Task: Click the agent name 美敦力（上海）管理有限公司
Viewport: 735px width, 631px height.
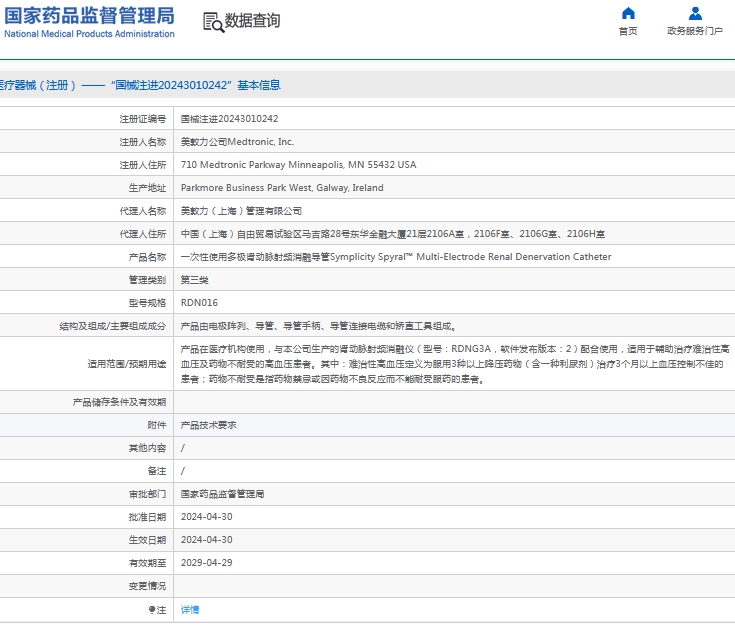Action: click(x=241, y=211)
